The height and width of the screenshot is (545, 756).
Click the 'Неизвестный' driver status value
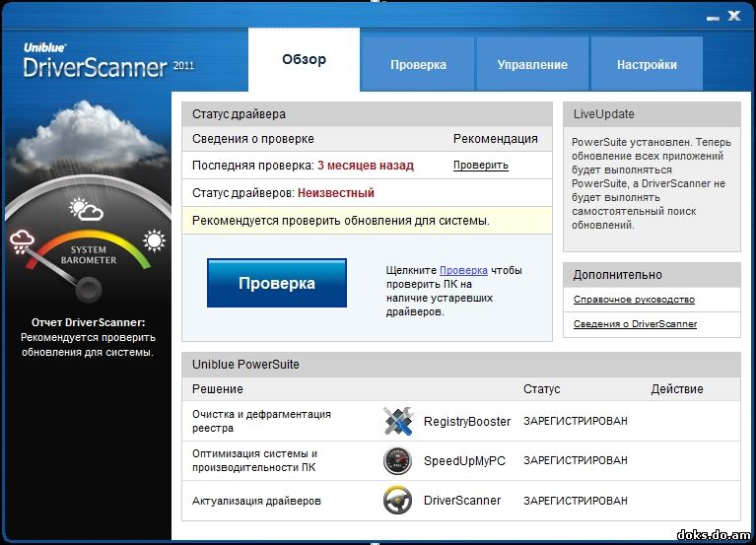tap(335, 193)
